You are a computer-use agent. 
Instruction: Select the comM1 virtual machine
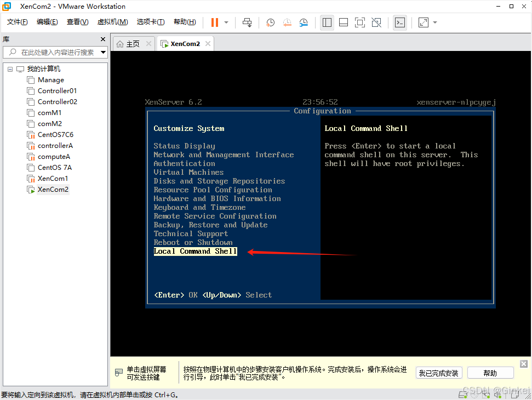(49, 113)
